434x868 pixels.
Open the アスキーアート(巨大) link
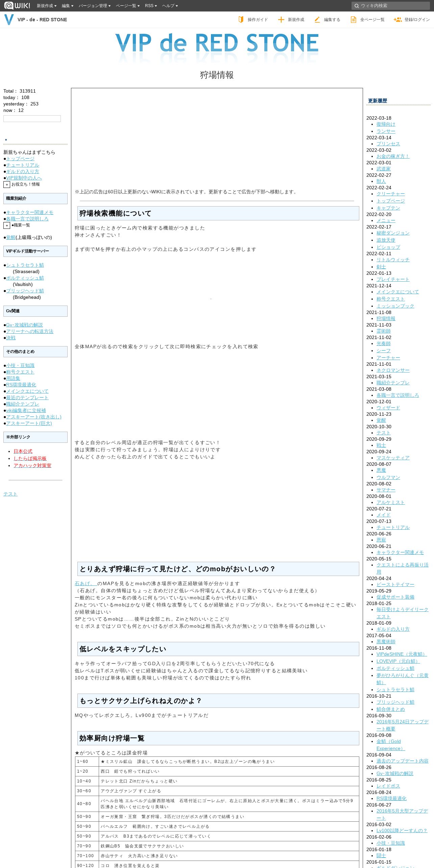coord(29,423)
